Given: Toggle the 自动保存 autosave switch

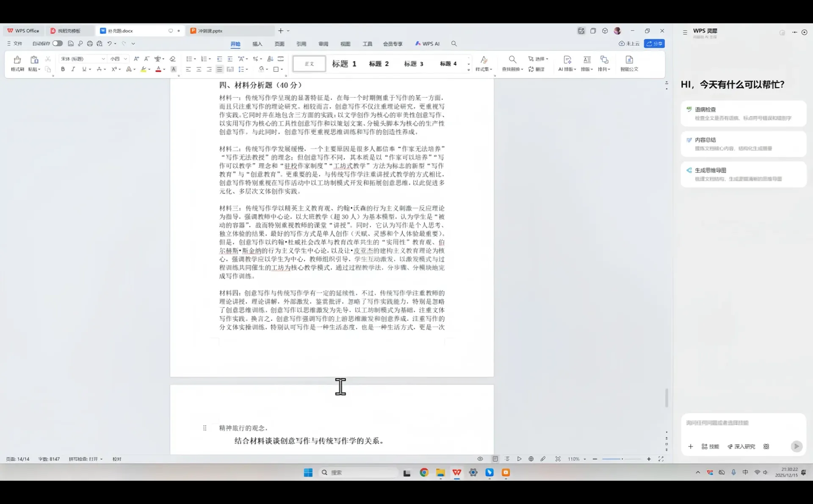Looking at the screenshot, I should [58, 43].
